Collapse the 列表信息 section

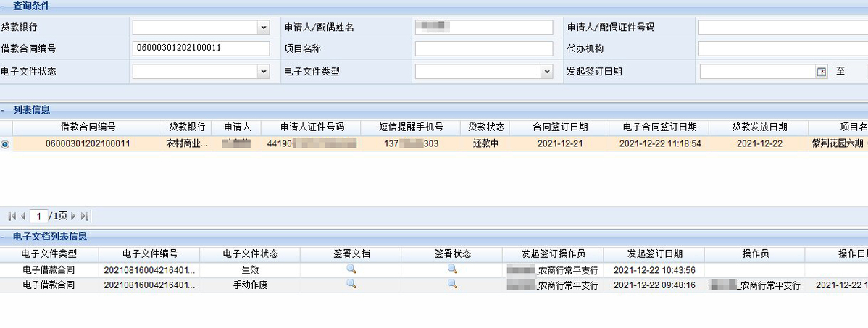[4, 109]
